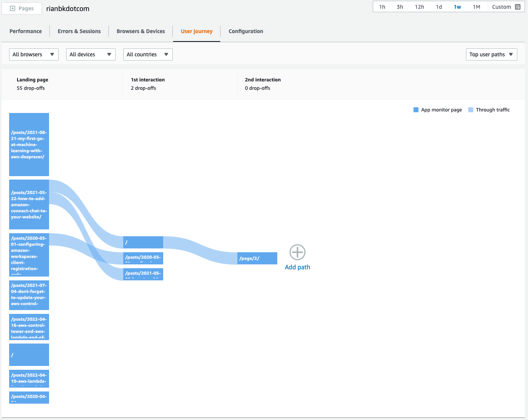Screen dimensions: 528x420
Task: Click the Add path plus icon
Action: 297,252
